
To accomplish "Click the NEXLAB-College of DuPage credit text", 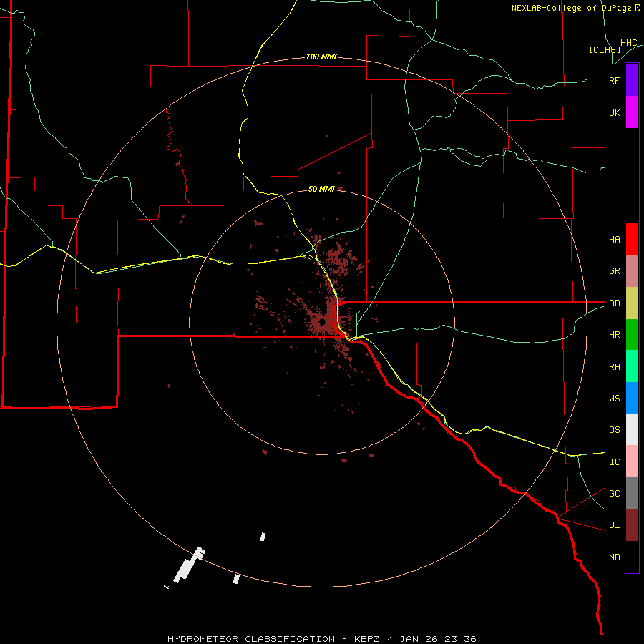I will pyautogui.click(x=576, y=8).
